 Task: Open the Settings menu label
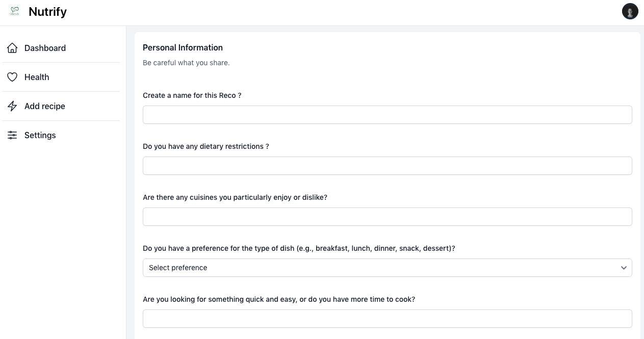40,135
